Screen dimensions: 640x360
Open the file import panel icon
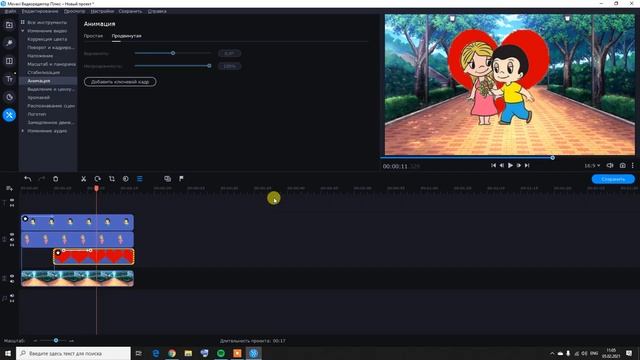[9, 25]
